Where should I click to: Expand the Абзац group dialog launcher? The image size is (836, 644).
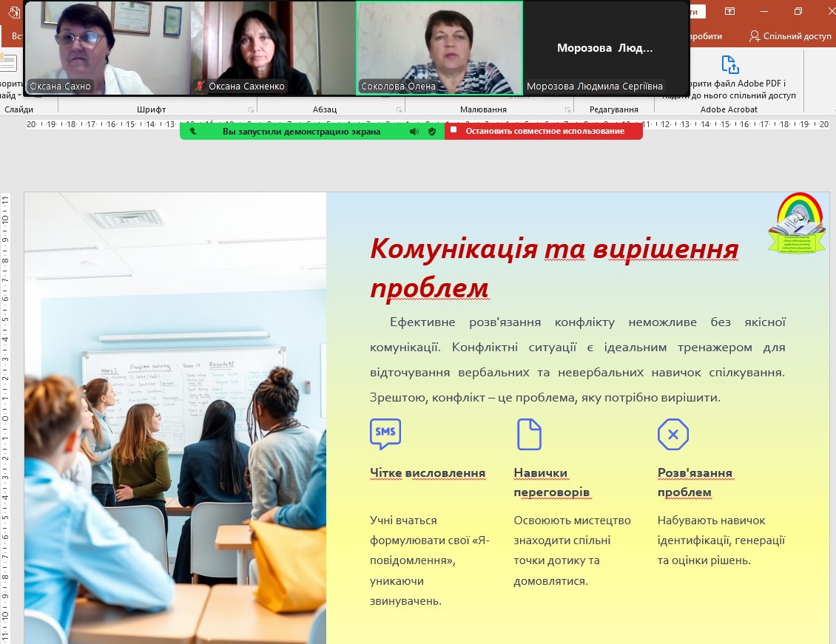click(x=399, y=109)
